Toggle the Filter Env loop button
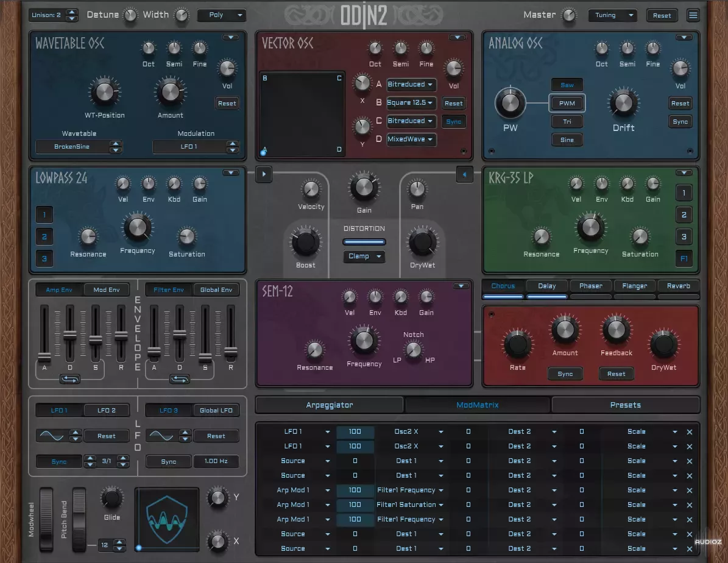 (179, 380)
